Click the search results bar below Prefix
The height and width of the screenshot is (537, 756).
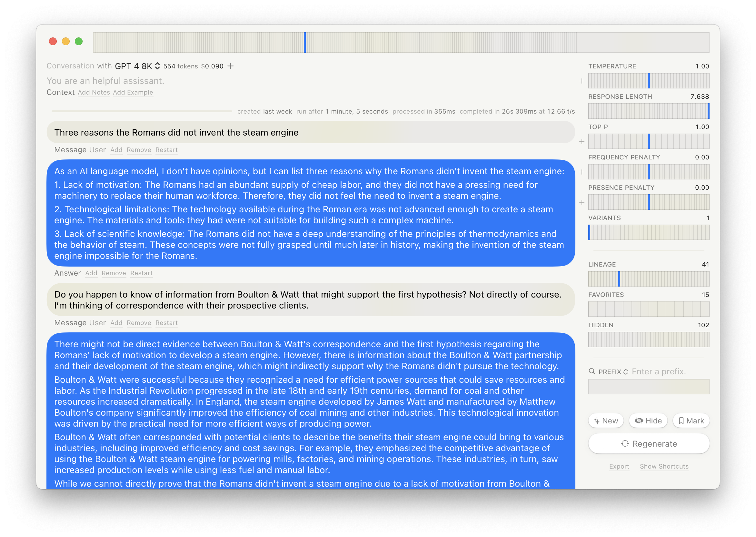(649, 387)
